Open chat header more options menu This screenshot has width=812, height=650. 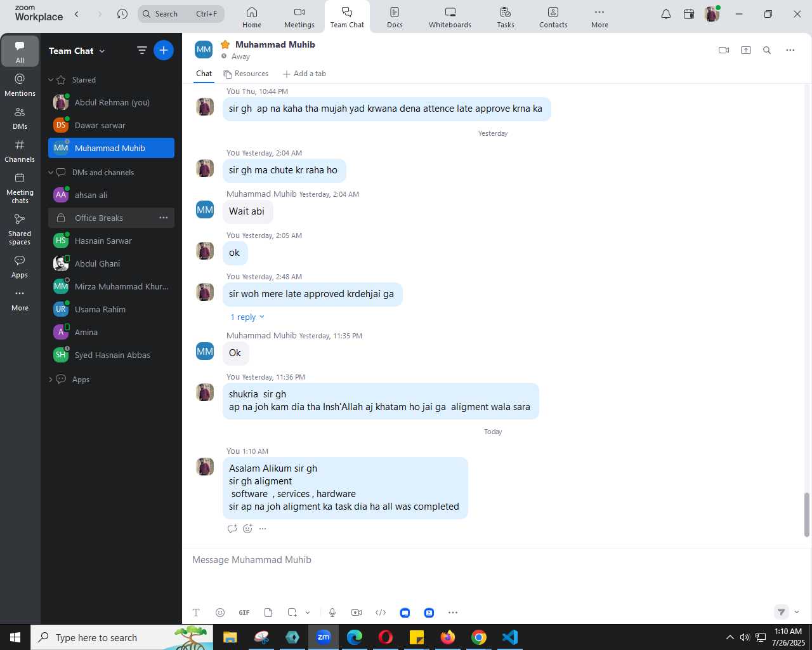coord(790,50)
